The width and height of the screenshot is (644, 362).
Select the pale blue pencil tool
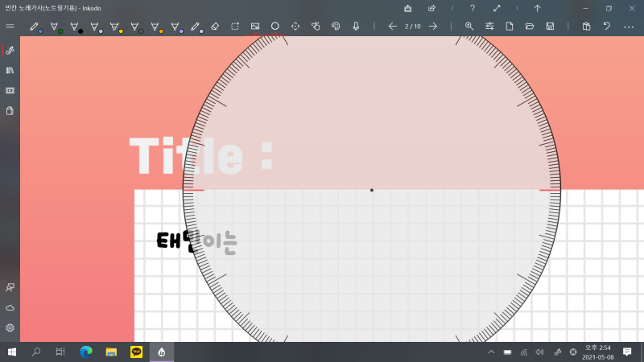click(x=196, y=27)
